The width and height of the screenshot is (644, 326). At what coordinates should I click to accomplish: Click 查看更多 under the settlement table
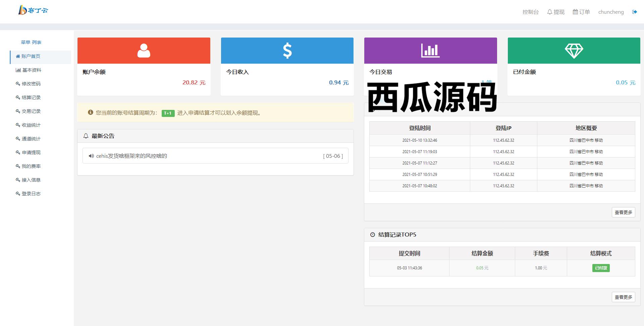623,297
